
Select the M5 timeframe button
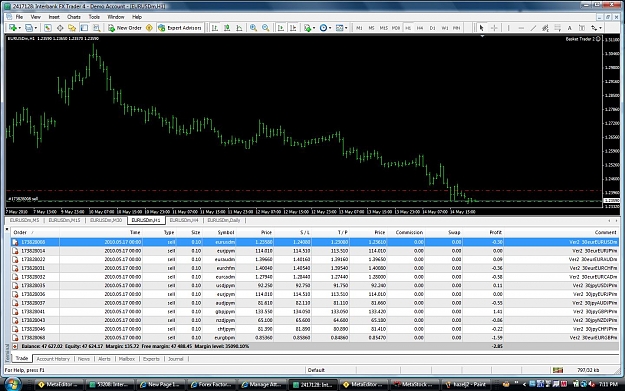coord(371,28)
